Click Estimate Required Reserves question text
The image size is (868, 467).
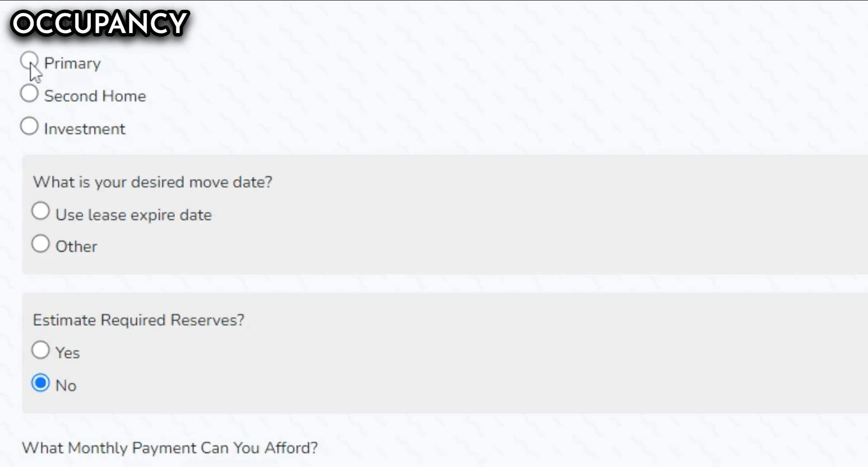138,320
